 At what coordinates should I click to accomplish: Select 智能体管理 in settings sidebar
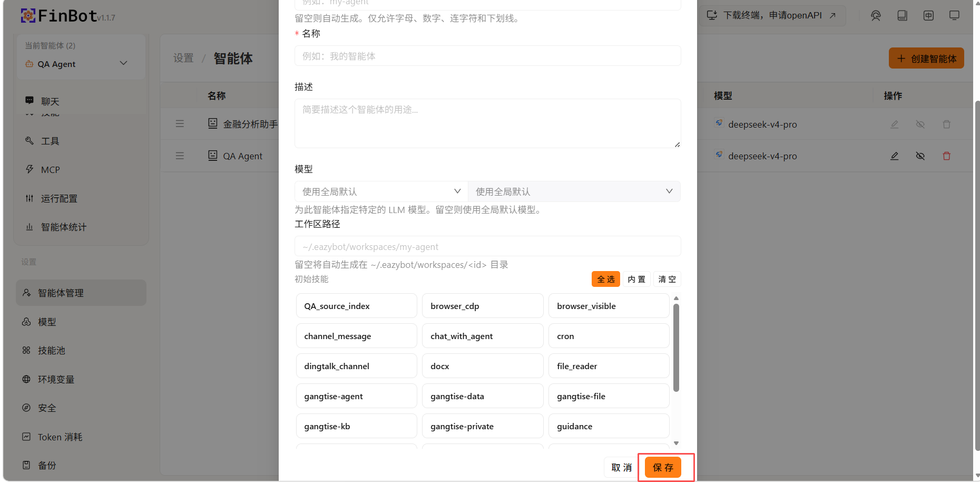coord(81,293)
